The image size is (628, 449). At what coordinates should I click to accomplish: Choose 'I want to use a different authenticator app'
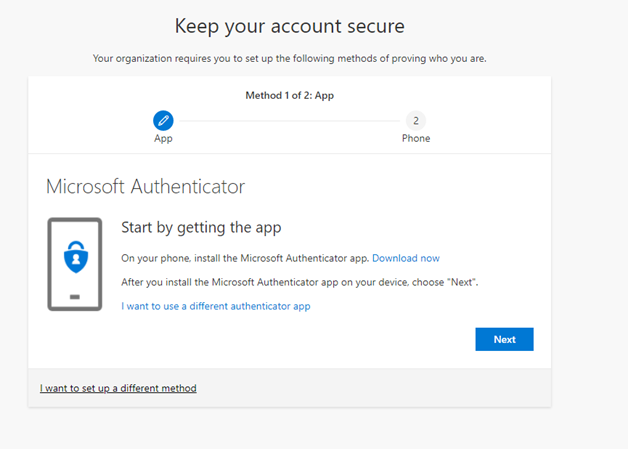pos(215,306)
